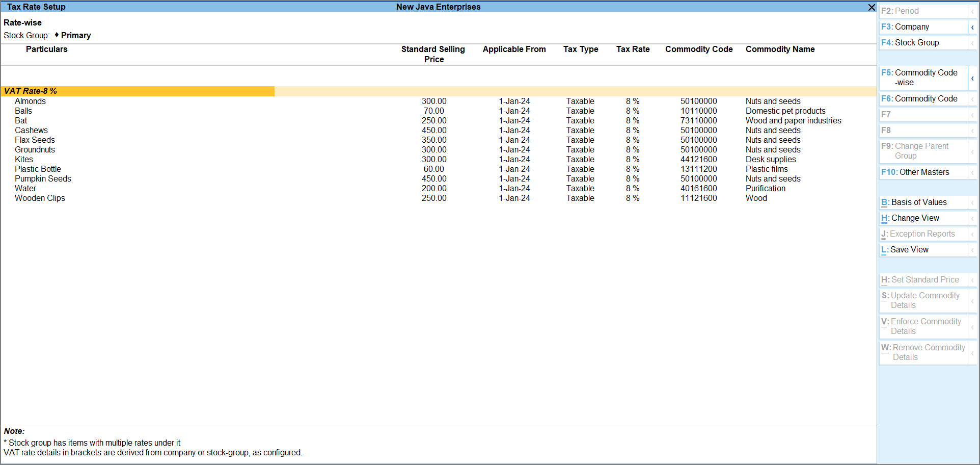This screenshot has height=465, width=980.
Task: Open F10: Other Masters
Action: click(923, 172)
